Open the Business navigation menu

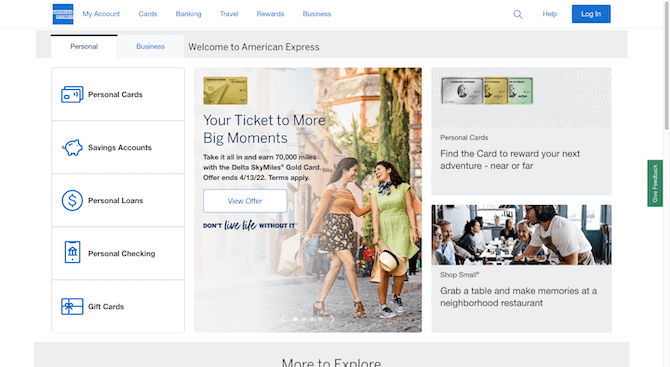(317, 14)
